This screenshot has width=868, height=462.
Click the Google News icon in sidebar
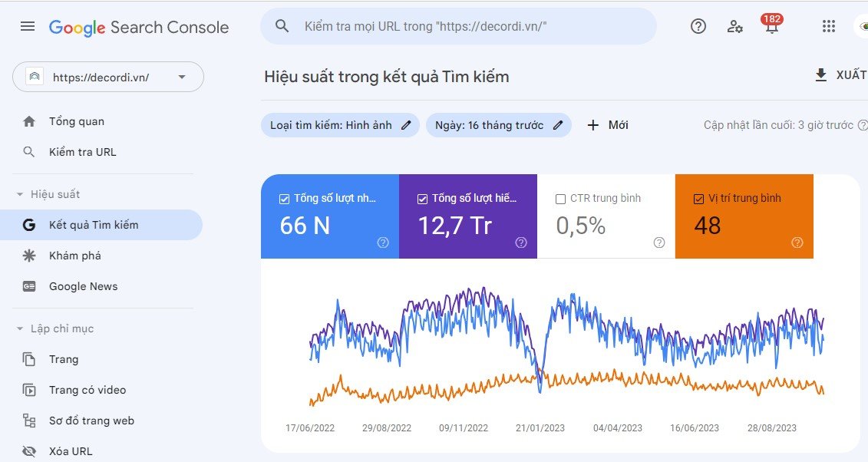click(29, 286)
